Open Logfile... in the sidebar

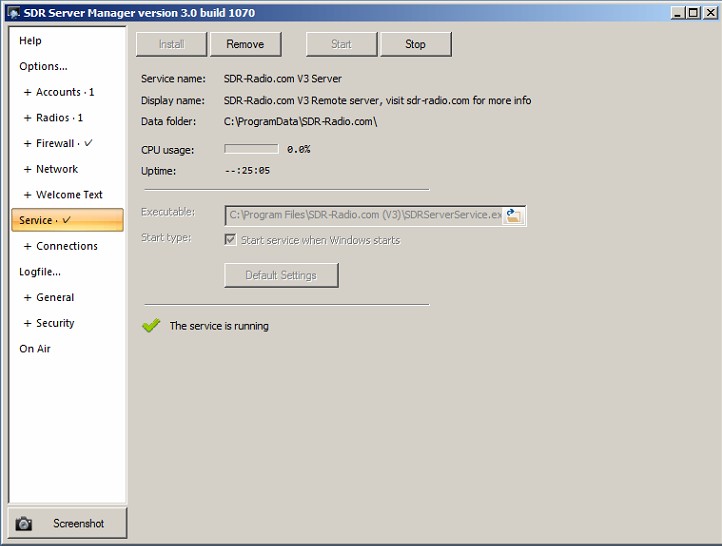pyautogui.click(x=40, y=272)
